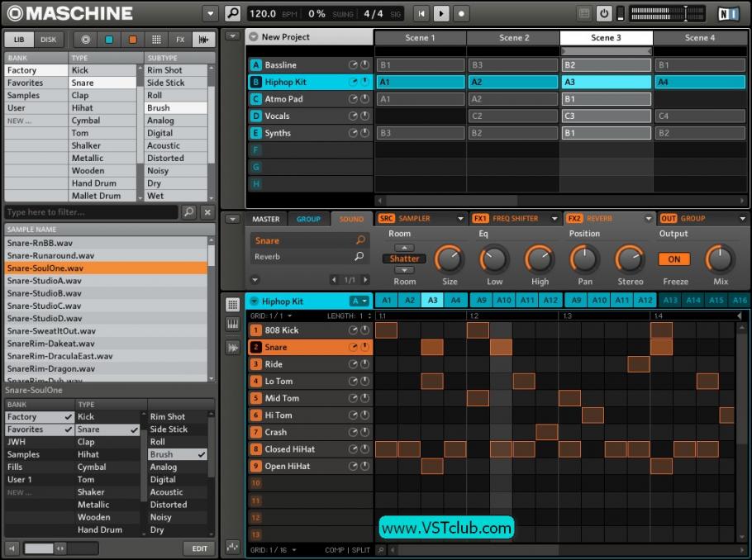This screenshot has width=752, height=560.
Task: Select the FX browser filter icon
Action: tap(179, 40)
